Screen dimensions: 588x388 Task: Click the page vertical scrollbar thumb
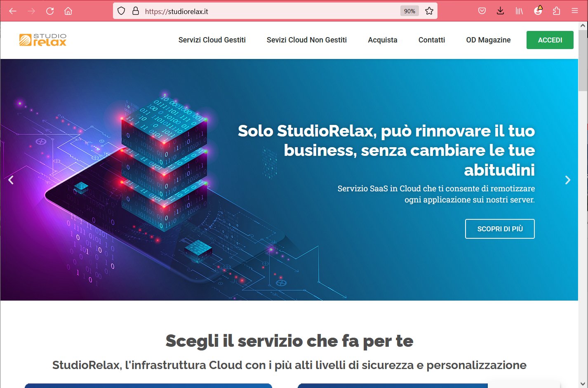[x=583, y=60]
